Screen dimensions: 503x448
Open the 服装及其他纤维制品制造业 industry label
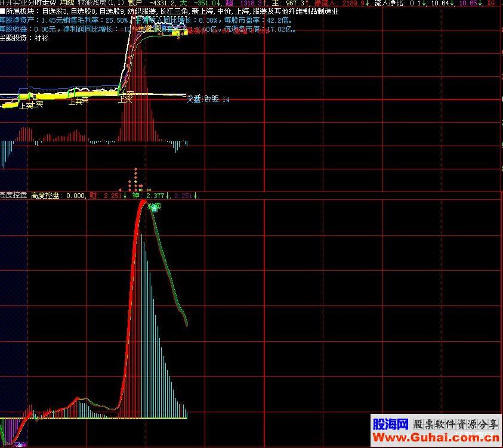click(295, 11)
